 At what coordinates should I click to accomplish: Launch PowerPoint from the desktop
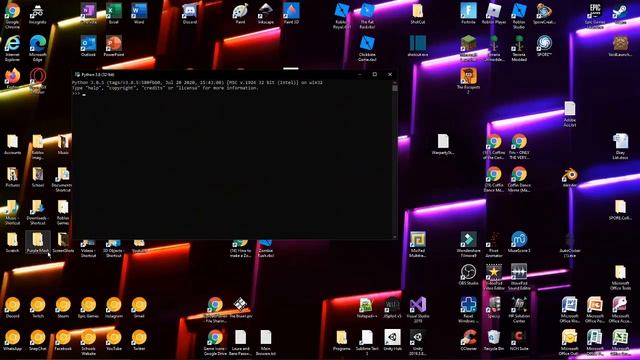click(113, 46)
